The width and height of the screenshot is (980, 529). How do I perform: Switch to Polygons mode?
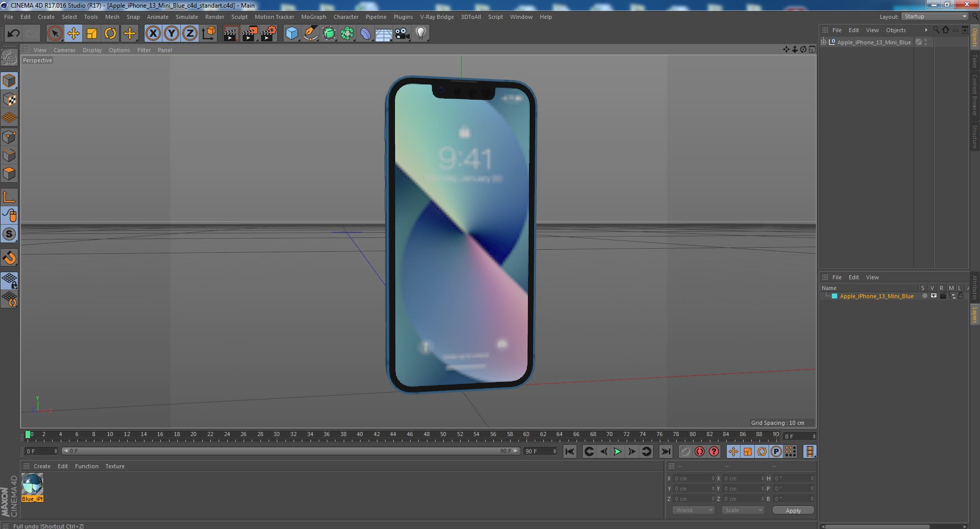pos(9,174)
